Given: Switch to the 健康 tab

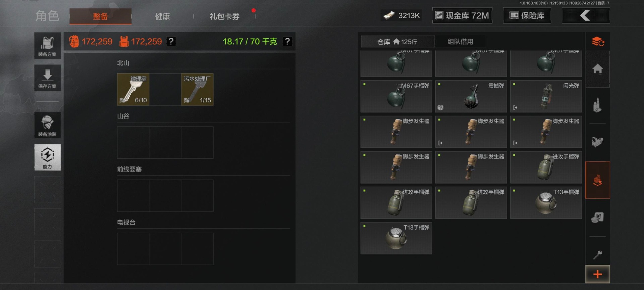Looking at the screenshot, I should (x=162, y=16).
